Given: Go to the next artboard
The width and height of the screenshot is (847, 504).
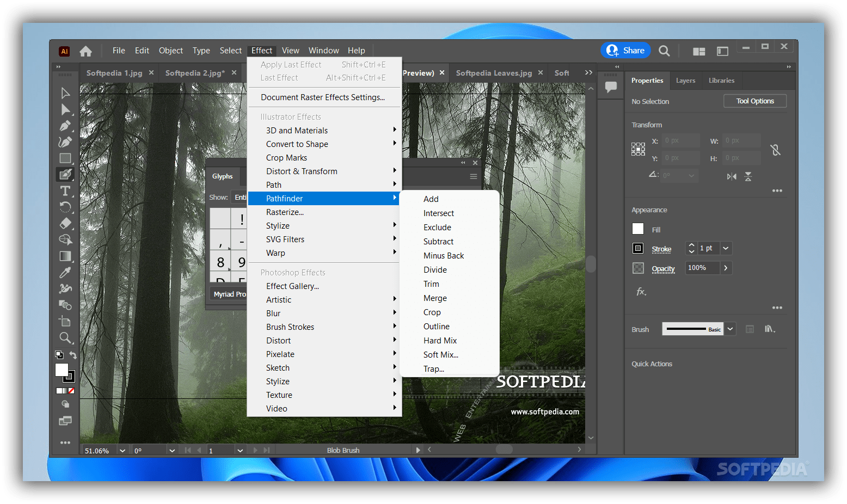Looking at the screenshot, I should (x=255, y=450).
